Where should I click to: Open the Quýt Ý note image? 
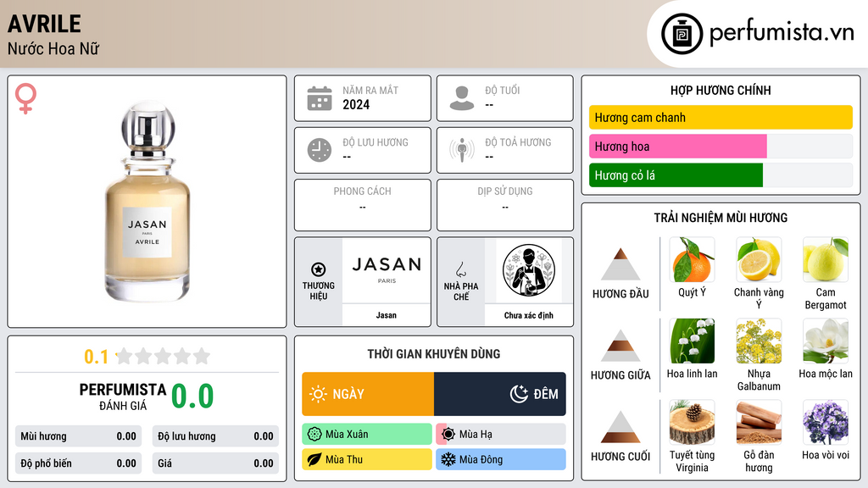[692, 259]
